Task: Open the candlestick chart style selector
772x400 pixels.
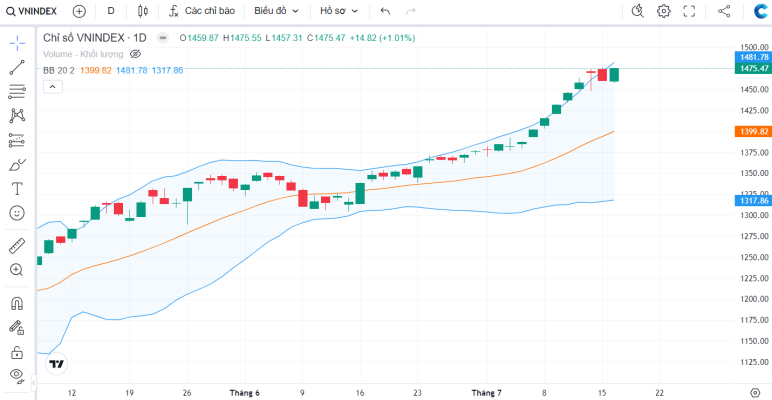Action: coord(143,11)
